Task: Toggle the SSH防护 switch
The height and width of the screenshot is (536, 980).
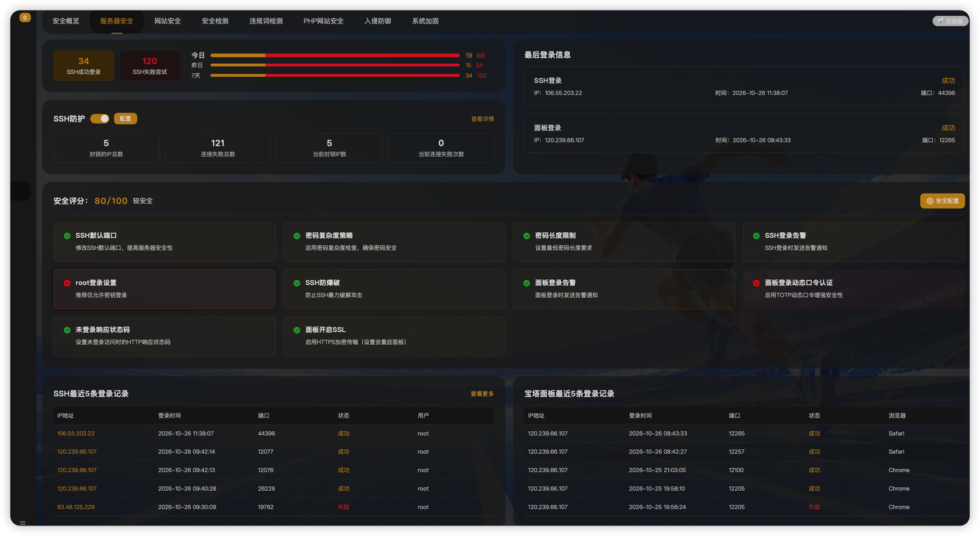Action: (x=100, y=119)
